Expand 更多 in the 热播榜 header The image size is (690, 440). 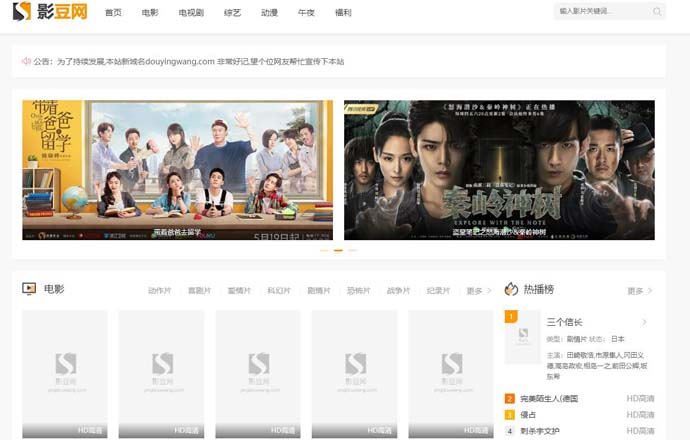tap(639, 291)
